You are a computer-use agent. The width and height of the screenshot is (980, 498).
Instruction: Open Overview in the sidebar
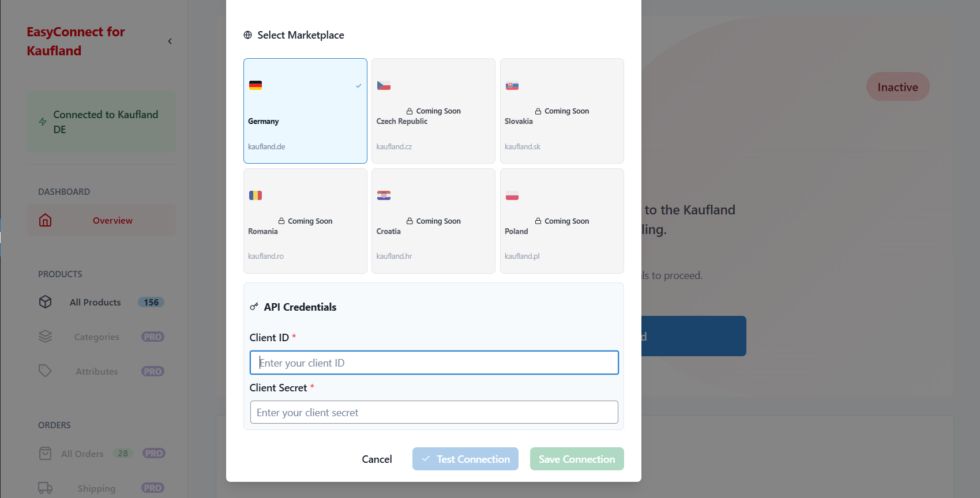(101, 220)
